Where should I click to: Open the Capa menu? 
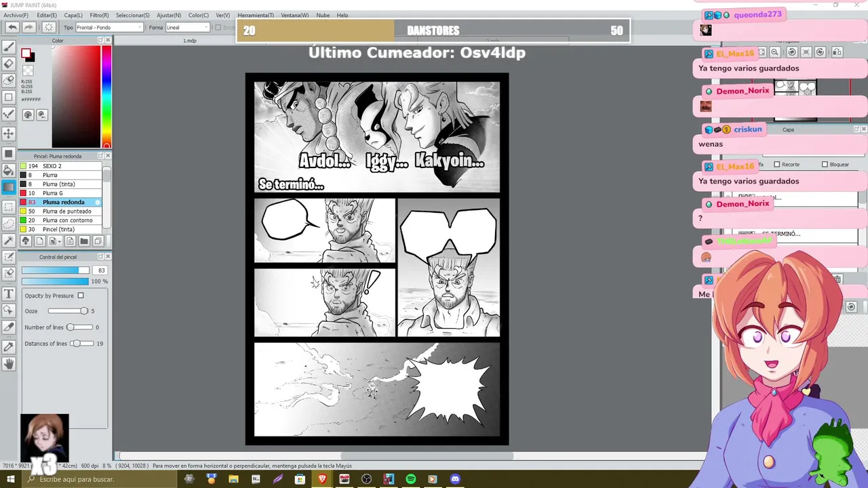point(73,15)
